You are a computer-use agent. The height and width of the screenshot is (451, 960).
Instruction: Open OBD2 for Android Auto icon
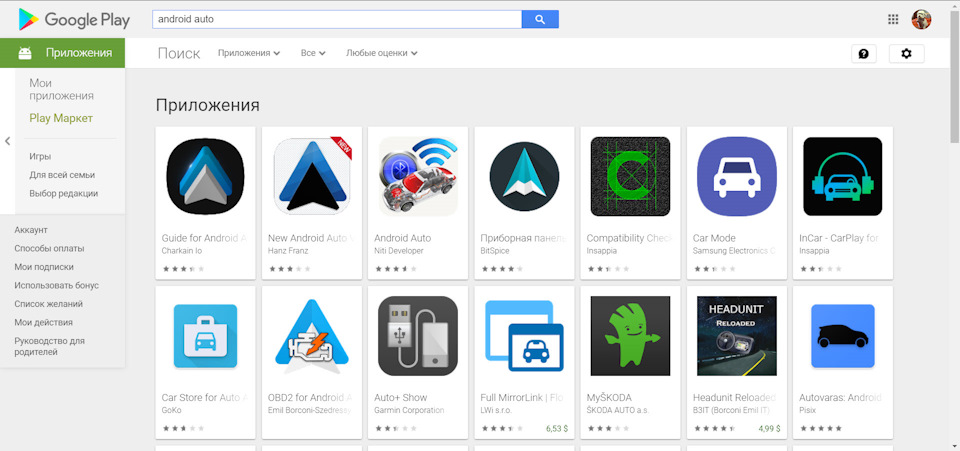312,336
